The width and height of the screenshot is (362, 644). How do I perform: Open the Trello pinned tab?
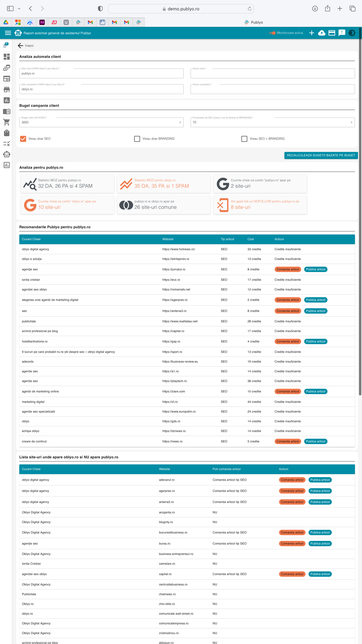(x=102, y=22)
